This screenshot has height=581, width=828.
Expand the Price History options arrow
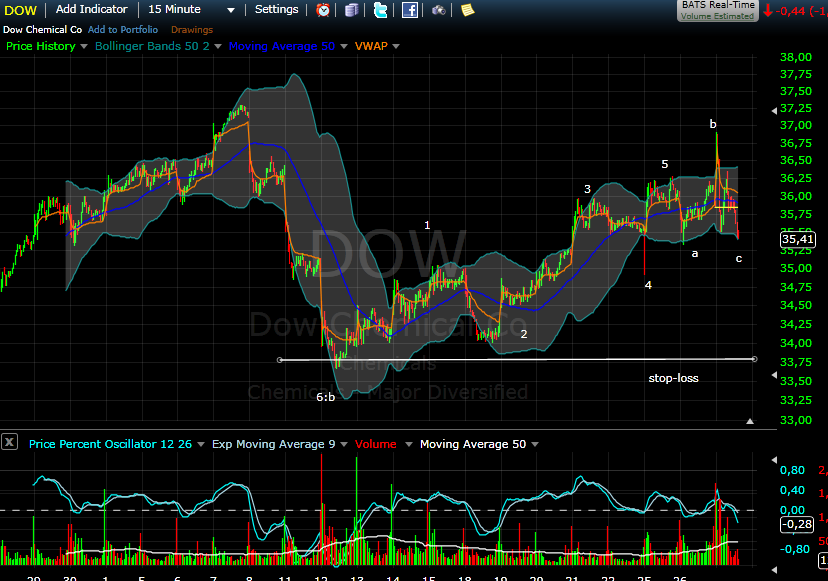click(84, 46)
